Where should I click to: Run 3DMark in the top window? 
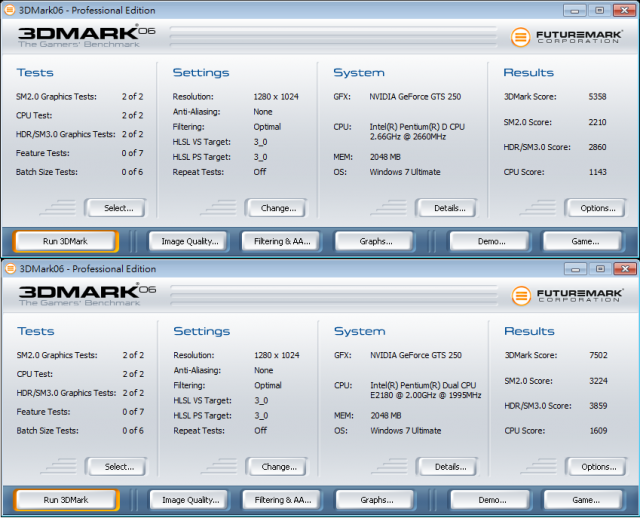click(65, 241)
